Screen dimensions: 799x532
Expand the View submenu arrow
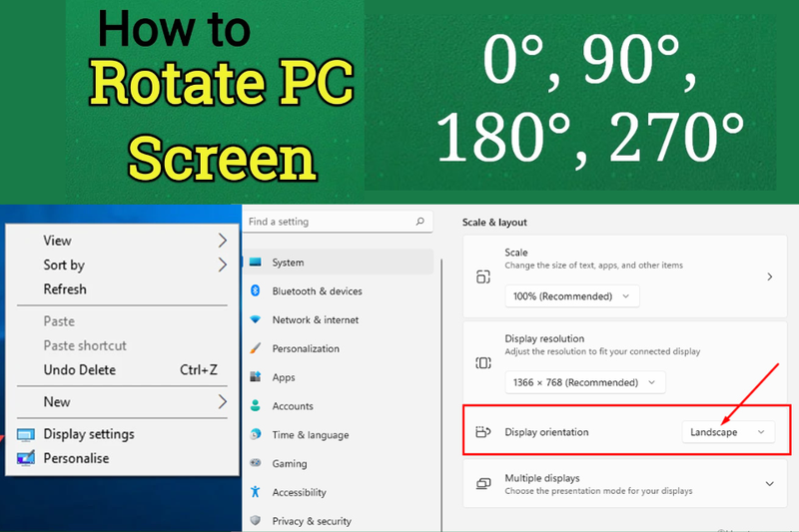pyautogui.click(x=222, y=241)
